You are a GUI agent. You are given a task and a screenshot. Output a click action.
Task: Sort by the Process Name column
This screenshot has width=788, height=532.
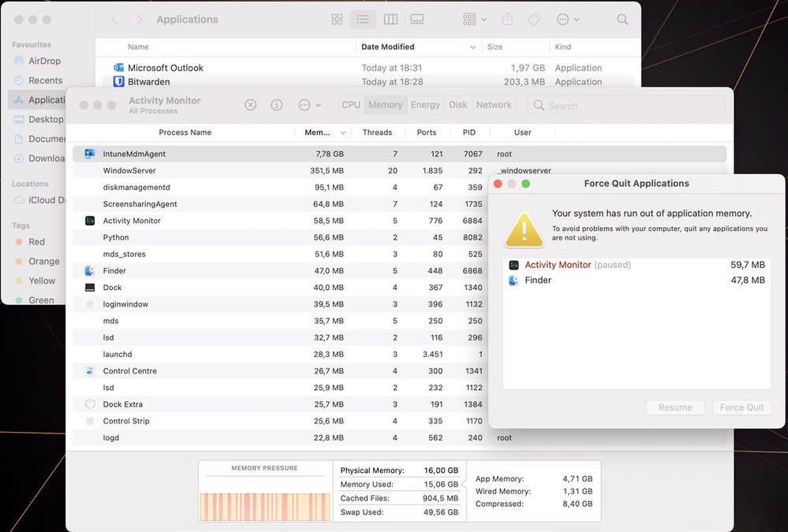pyautogui.click(x=185, y=132)
